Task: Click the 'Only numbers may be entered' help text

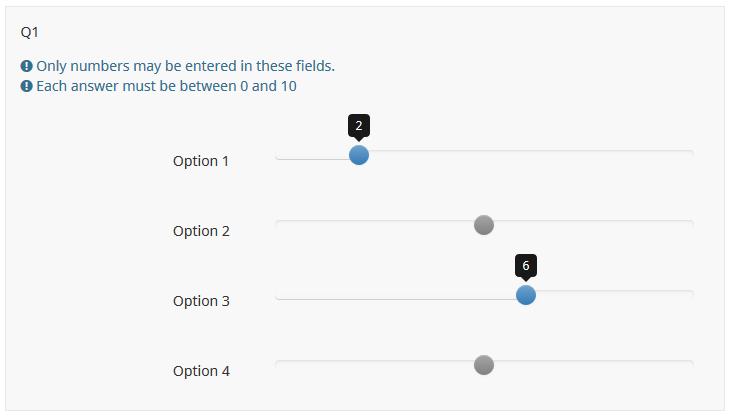Action: [186, 66]
